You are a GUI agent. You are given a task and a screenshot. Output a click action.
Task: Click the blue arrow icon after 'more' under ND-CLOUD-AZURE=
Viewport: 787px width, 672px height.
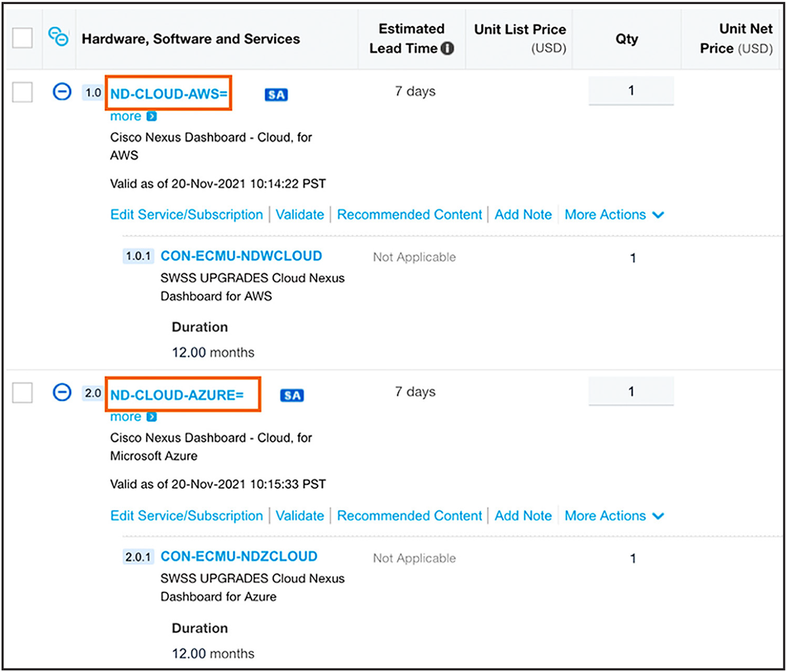pos(151,417)
